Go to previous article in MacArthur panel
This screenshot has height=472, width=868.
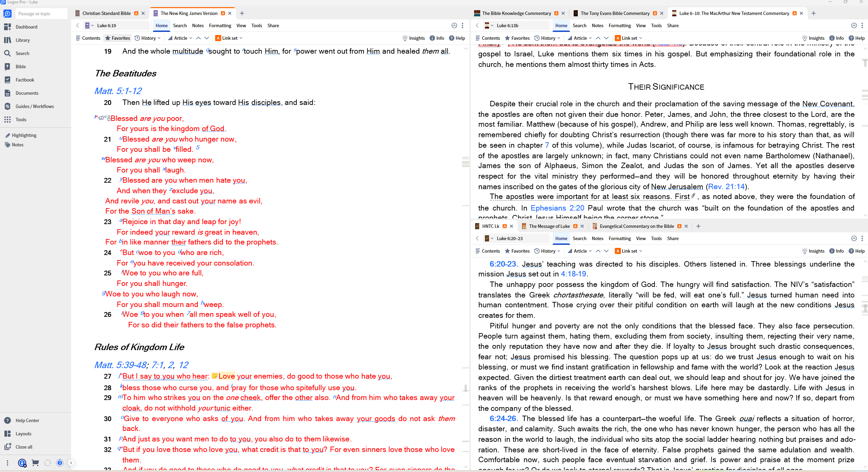click(598, 38)
